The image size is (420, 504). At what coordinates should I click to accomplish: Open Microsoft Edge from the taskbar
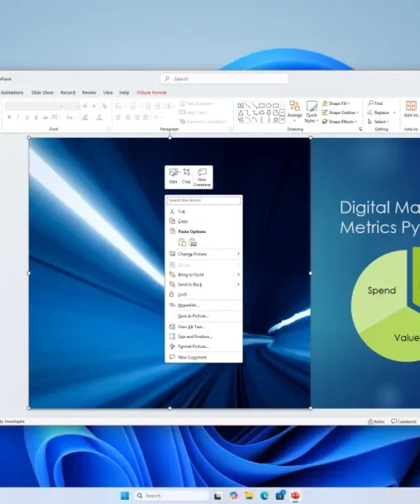tap(264, 496)
